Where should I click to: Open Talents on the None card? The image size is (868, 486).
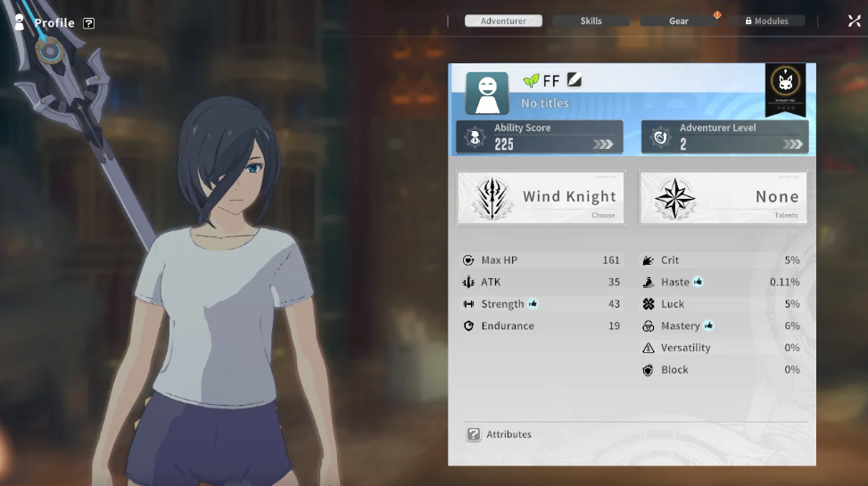coord(723,198)
